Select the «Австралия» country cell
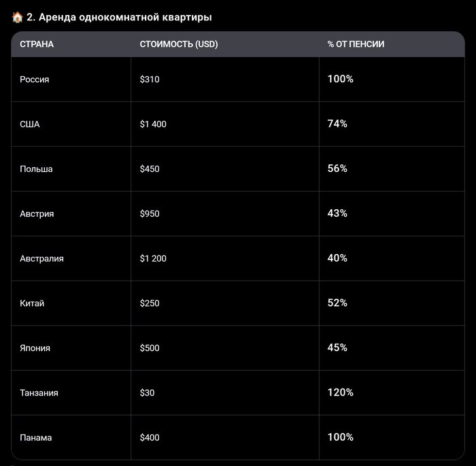 41,259
